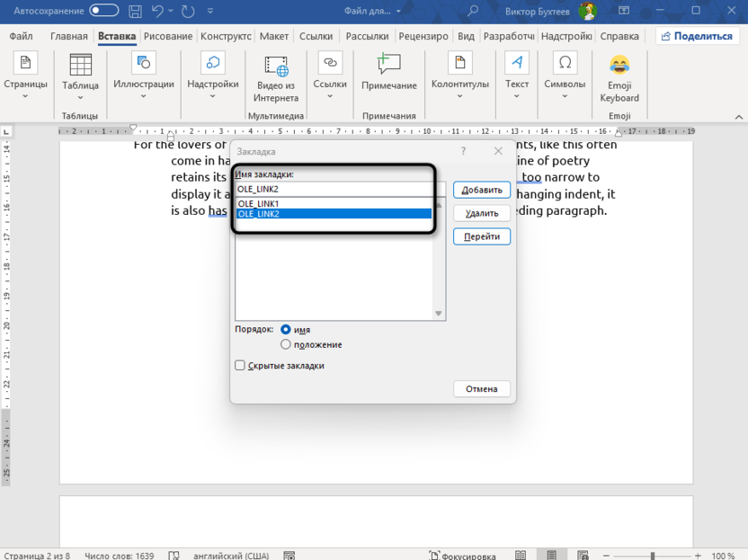Image resolution: width=748 pixels, height=560 pixels.
Task: Open the Символы symbols icon
Action: pyautogui.click(x=565, y=63)
